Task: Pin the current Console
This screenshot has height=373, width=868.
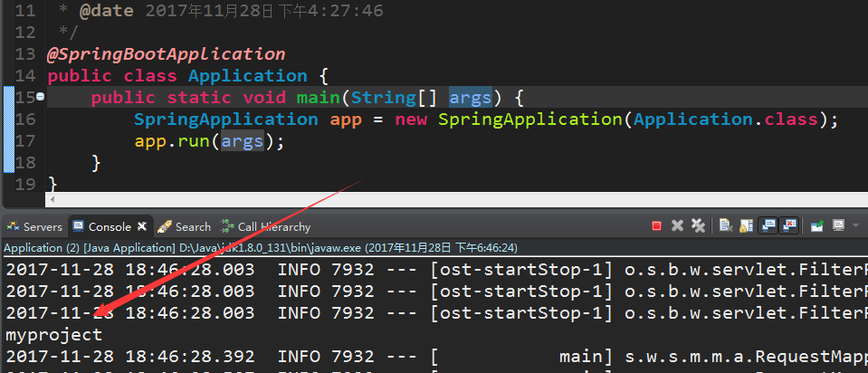Action: [816, 225]
